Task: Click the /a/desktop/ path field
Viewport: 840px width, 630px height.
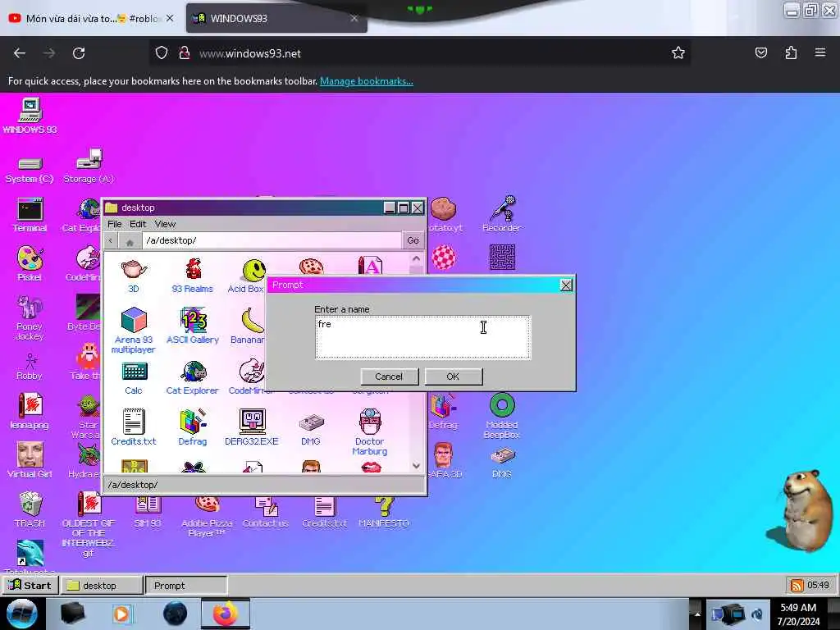Action: (272, 240)
